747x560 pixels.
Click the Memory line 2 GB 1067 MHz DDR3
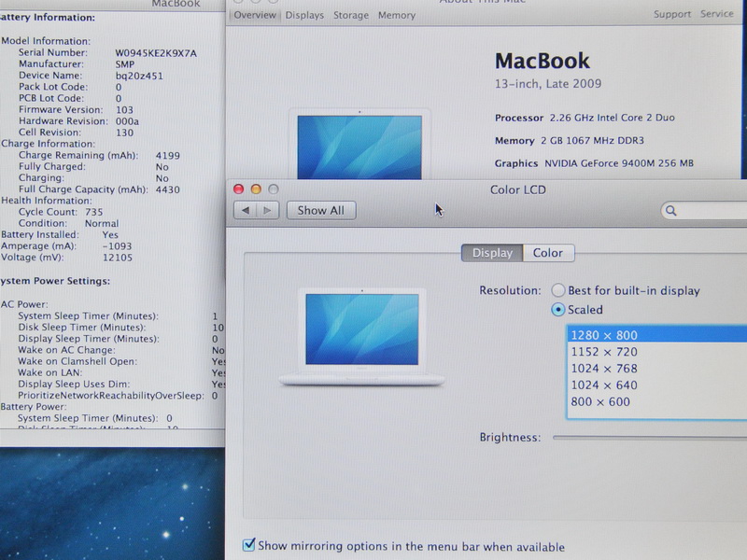pyautogui.click(x=570, y=141)
